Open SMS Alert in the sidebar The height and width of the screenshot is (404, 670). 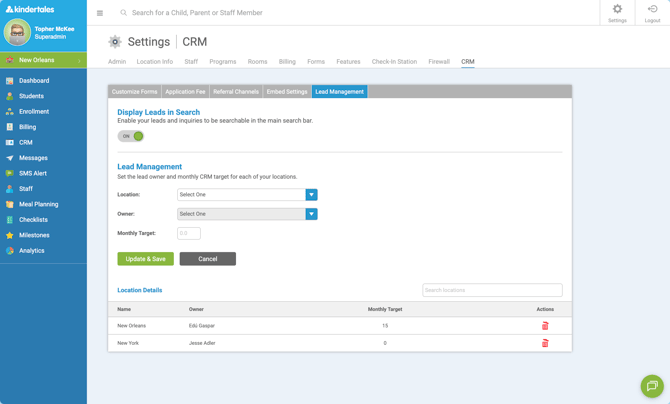(33, 173)
